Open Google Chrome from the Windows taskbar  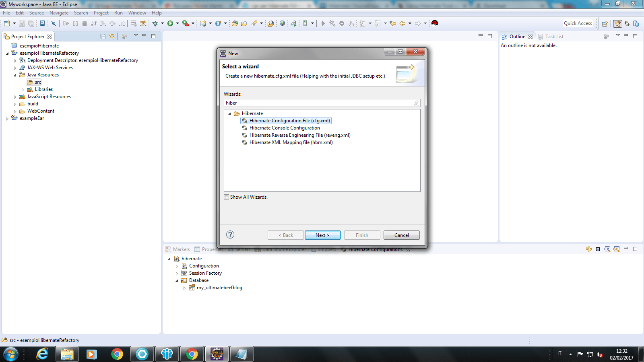[117, 354]
